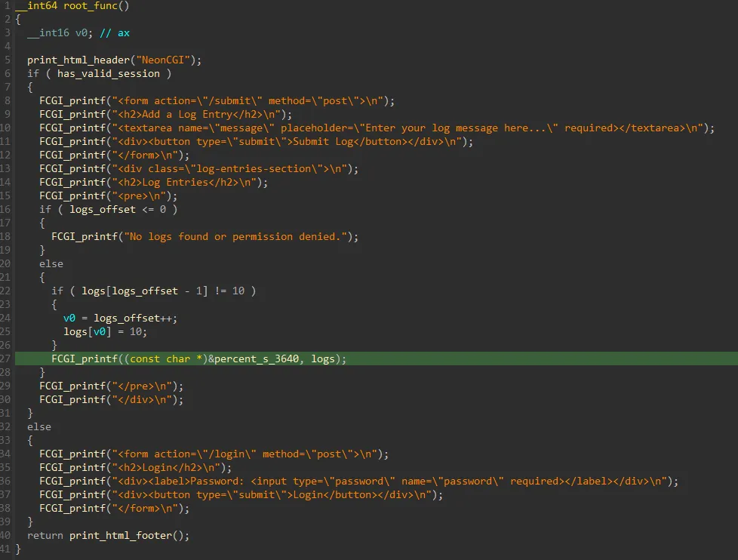Click the logs[v0] = 10 assignment
This screenshot has width=738, height=560.
(106, 332)
